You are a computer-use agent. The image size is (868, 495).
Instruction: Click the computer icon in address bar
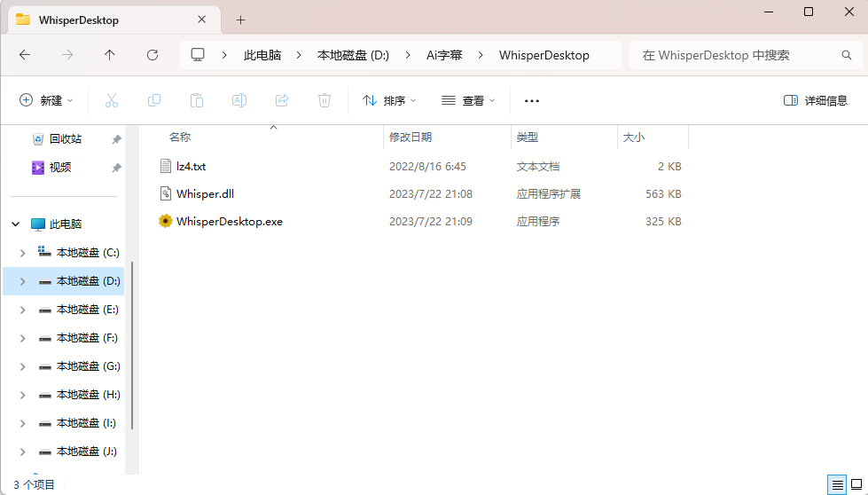(198, 55)
